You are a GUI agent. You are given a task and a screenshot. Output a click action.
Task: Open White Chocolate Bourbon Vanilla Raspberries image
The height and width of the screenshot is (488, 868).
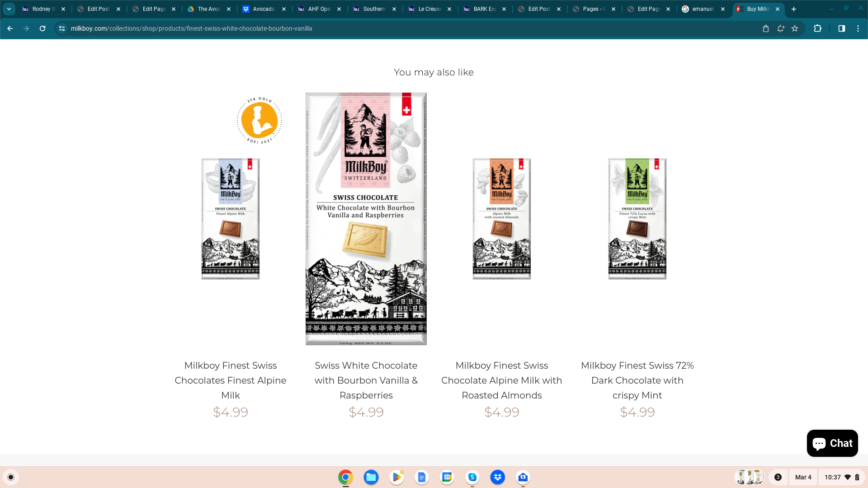(366, 219)
